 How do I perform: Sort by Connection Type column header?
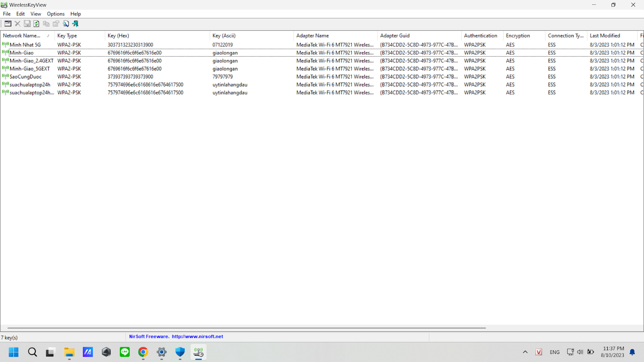(566, 35)
